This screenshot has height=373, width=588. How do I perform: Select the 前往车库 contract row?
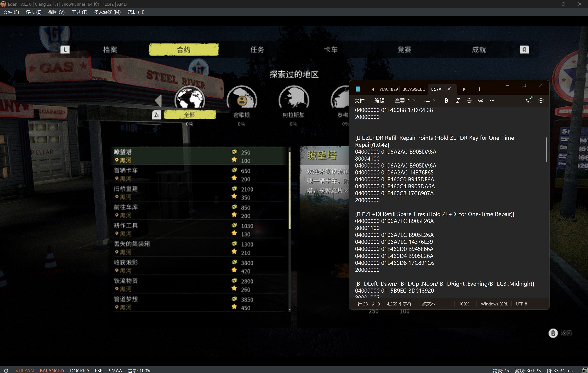click(199, 211)
